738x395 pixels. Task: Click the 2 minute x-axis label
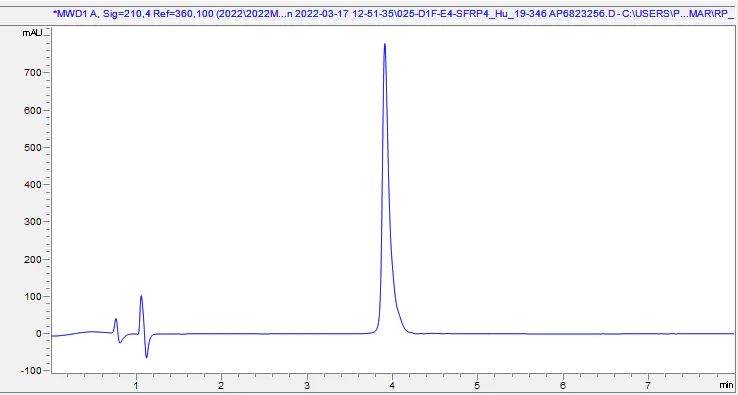(221, 386)
